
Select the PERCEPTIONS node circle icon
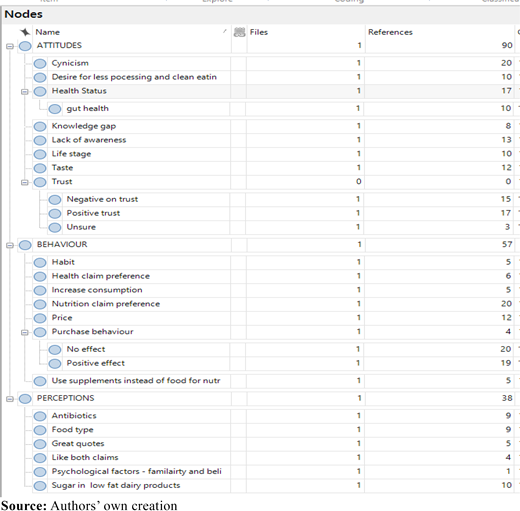[25, 399]
